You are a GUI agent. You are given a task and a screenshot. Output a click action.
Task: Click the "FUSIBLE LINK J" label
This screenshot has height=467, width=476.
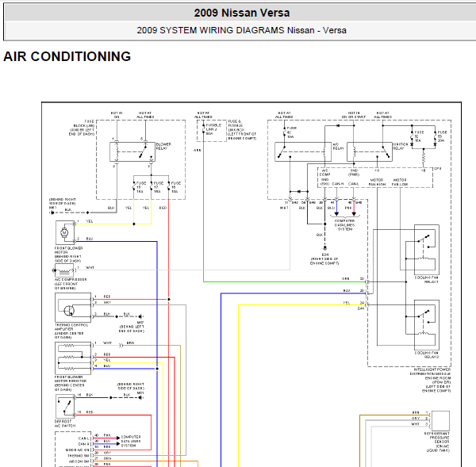coord(213,129)
